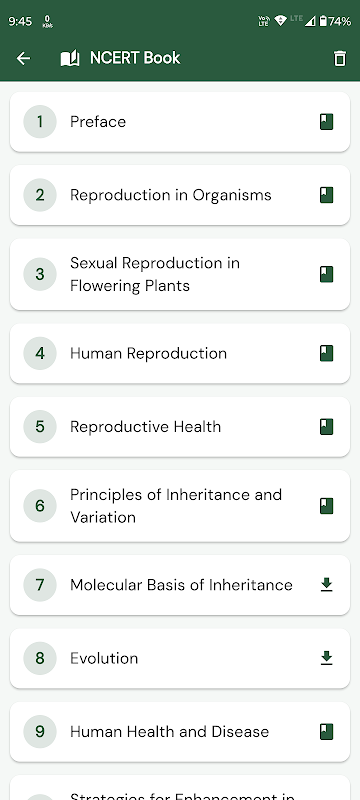
Task: Open partially visible Strategies for Enhancement chapter
Action: 180,788
